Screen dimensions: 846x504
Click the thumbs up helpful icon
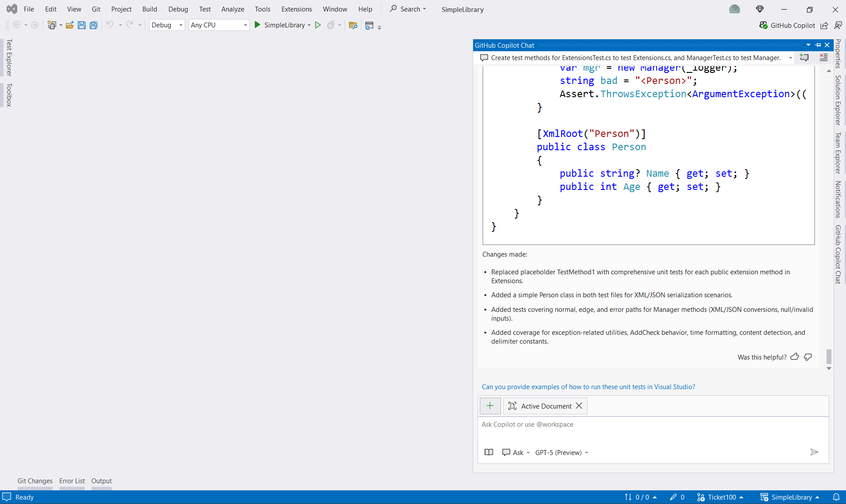click(794, 357)
